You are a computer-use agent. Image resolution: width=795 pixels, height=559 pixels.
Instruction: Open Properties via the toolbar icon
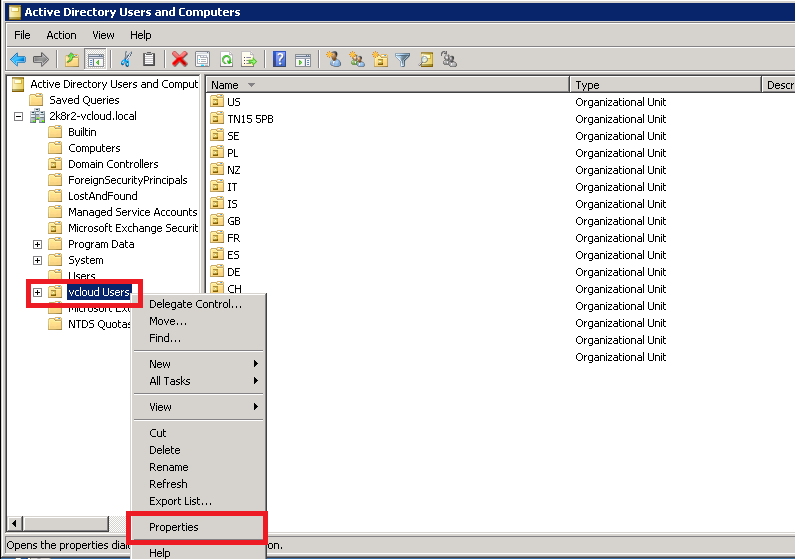pos(203,60)
